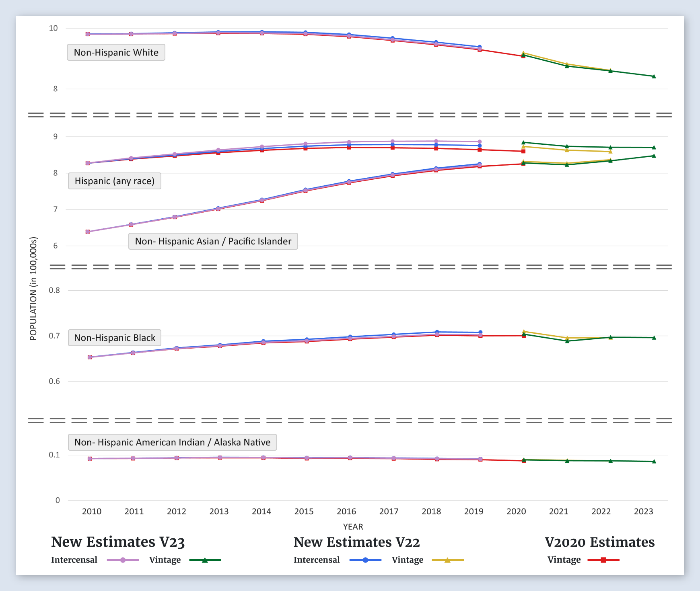Click the blue circle marker for V22 Intercensal legend
This screenshot has height=591, width=700.
tap(366, 560)
